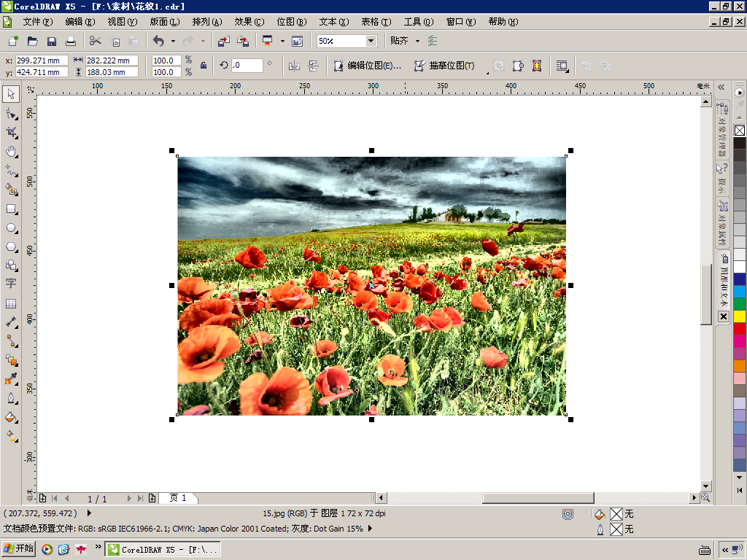Click the poppy field image on canvas

[x=371, y=286]
